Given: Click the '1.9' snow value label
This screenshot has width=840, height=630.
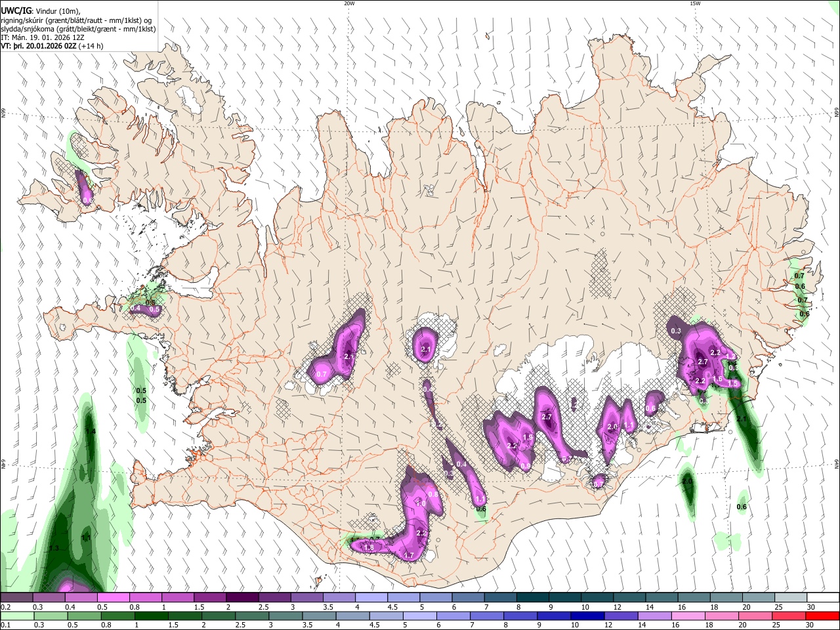Looking at the screenshot, I should coord(527,437).
